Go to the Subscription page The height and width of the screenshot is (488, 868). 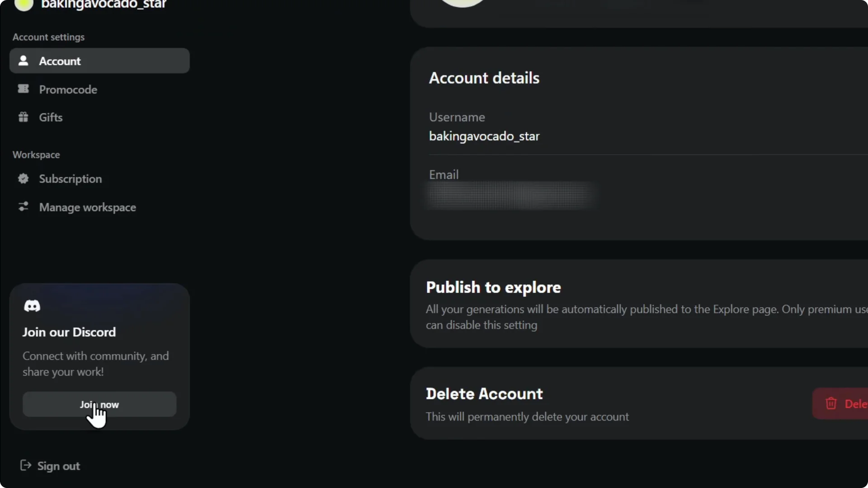pos(71,179)
